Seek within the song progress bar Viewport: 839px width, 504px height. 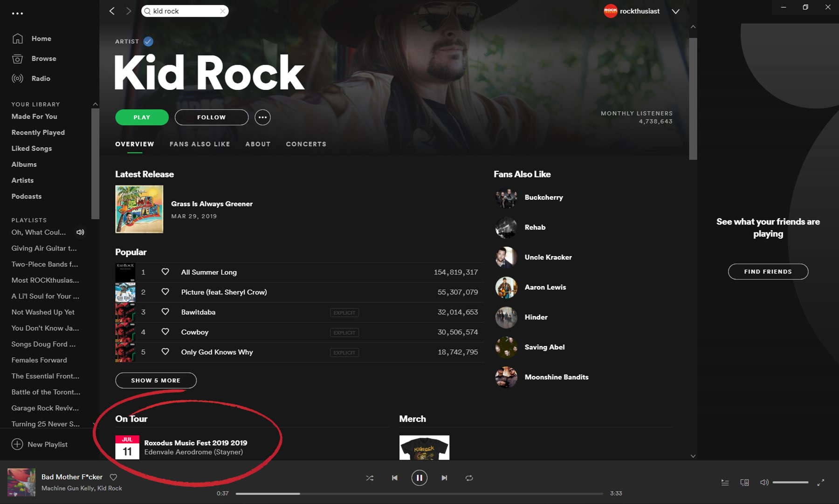[x=419, y=493]
